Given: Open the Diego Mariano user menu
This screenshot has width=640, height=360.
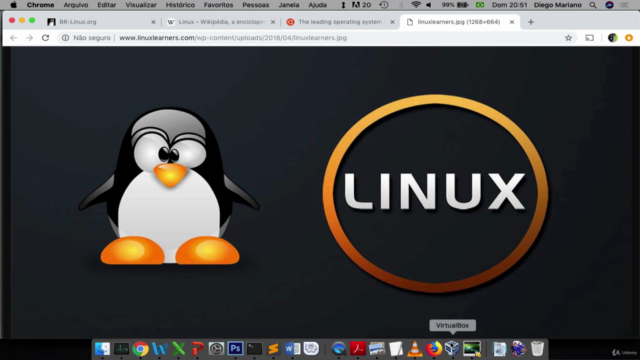Looking at the screenshot, I should 558,5.
